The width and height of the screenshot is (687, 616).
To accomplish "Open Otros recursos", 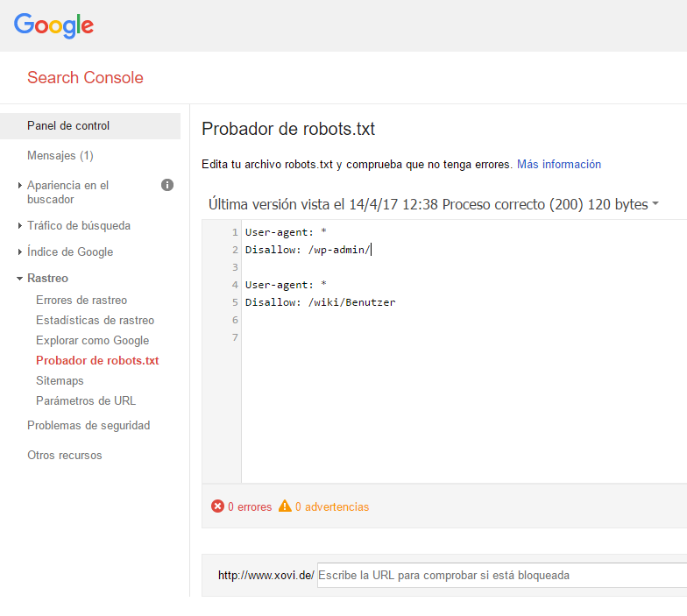I will pos(65,456).
